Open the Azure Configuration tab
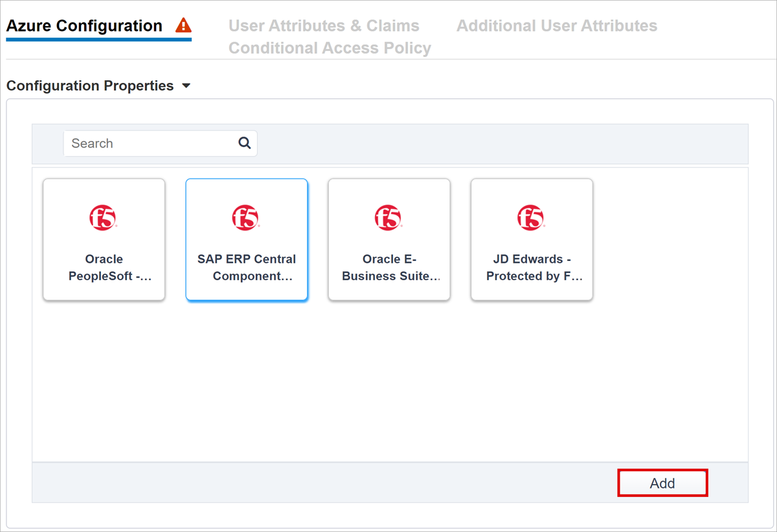The image size is (777, 532). point(84,26)
